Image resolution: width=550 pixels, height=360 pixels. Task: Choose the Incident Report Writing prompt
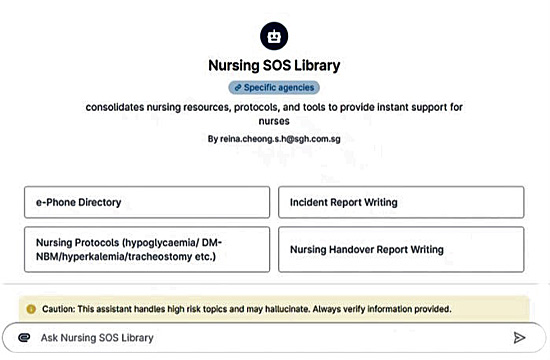coord(401,202)
